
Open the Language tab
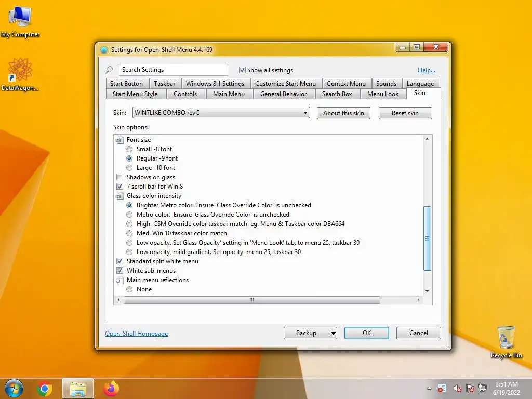coord(420,84)
